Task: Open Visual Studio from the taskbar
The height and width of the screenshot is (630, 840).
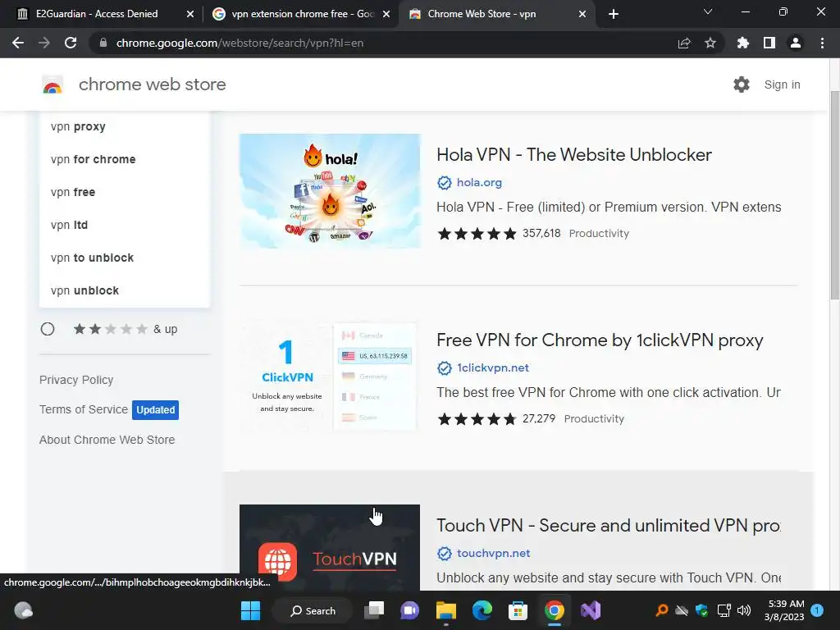Action: point(591,610)
